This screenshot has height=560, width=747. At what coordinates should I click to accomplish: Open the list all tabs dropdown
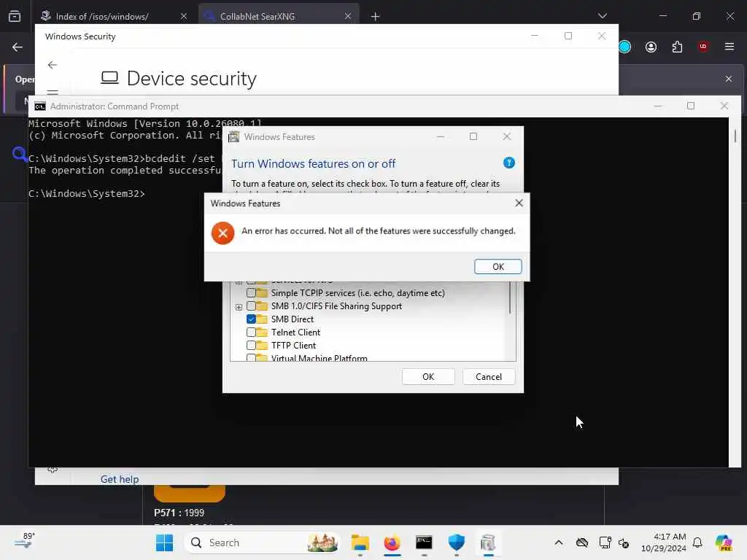pyautogui.click(x=602, y=16)
